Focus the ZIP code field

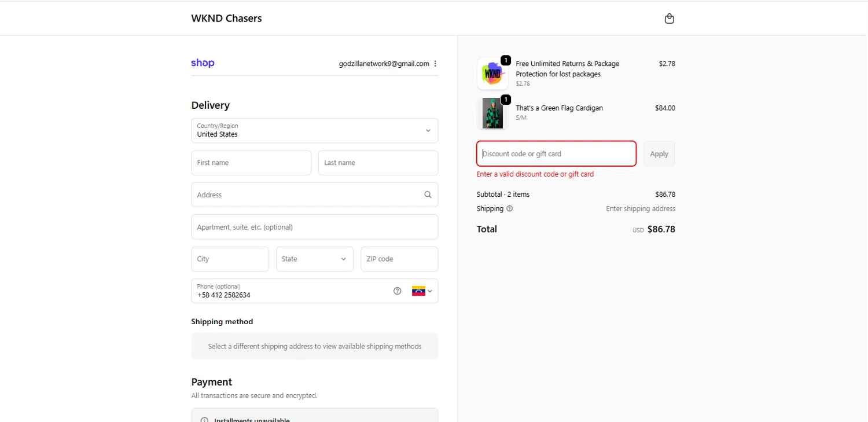tap(399, 259)
